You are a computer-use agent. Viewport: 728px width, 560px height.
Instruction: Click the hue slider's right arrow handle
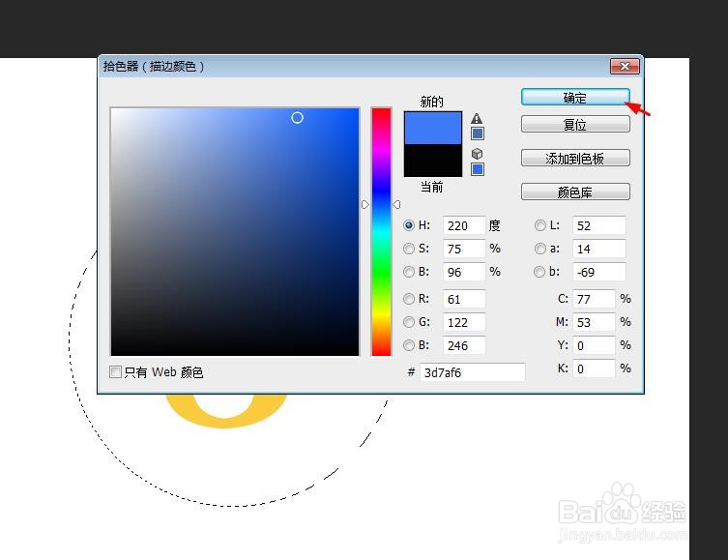396,204
